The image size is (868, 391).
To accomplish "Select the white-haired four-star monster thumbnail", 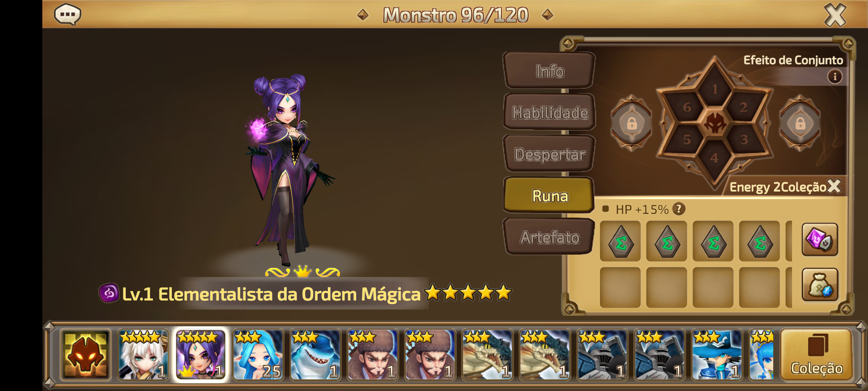I will (x=143, y=355).
